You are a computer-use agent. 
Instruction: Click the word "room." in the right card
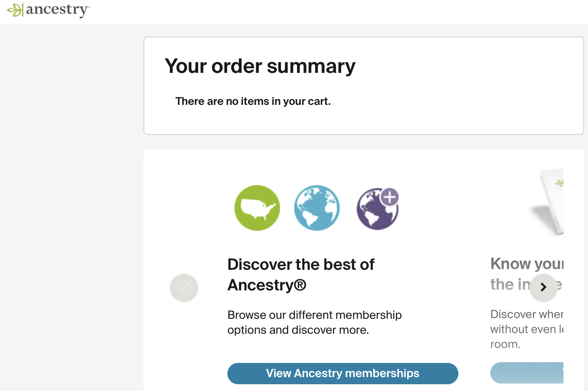click(505, 344)
